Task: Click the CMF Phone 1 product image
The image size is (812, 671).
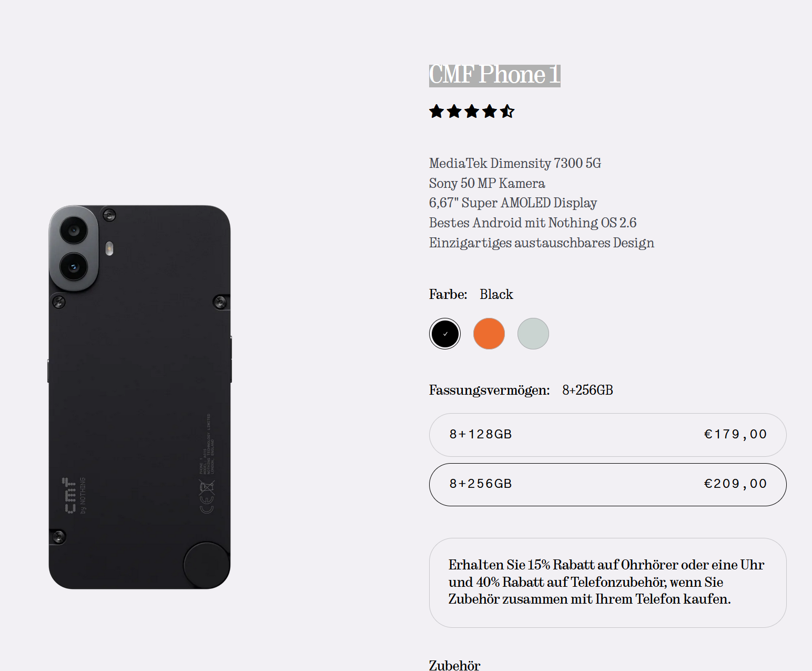Action: (140, 397)
